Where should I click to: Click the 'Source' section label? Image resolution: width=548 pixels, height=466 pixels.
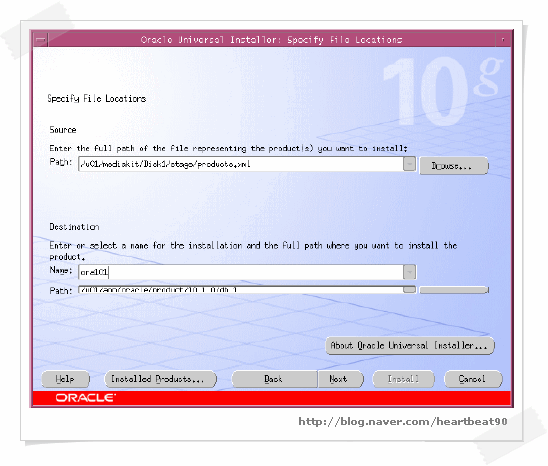63,130
